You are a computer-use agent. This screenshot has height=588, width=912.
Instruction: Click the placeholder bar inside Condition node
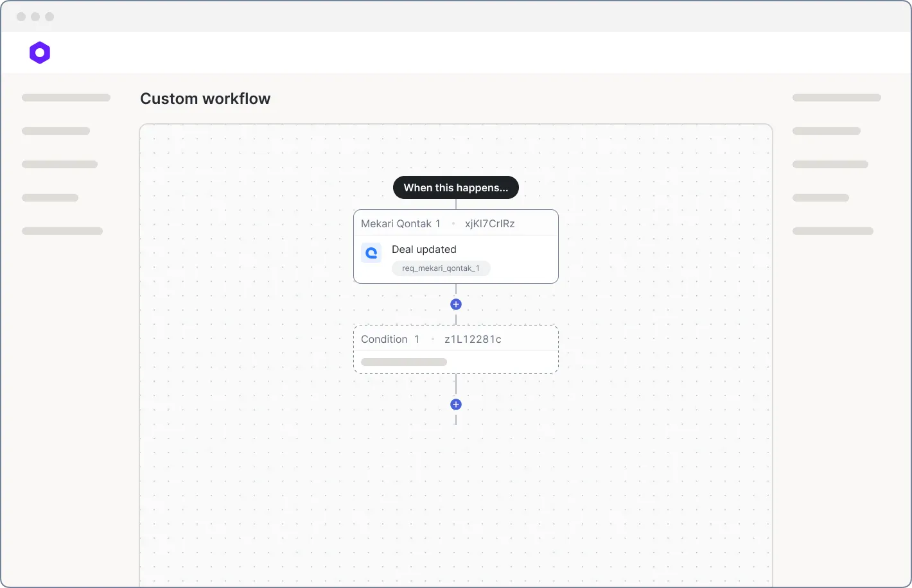(x=404, y=362)
